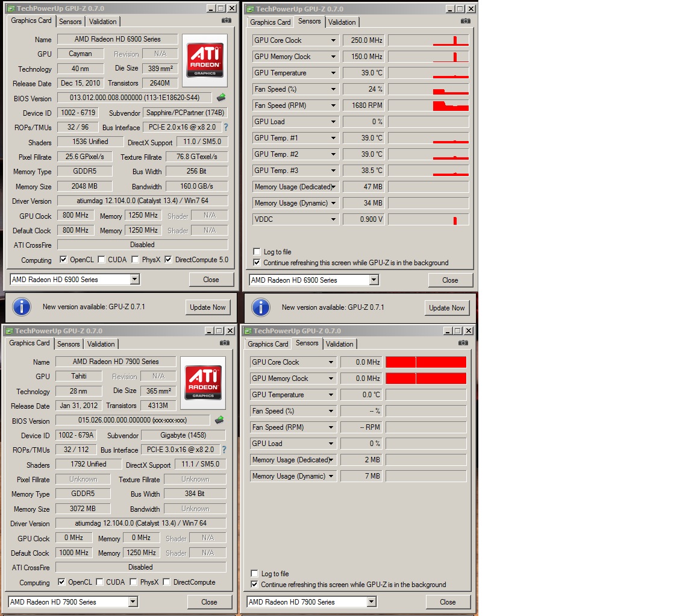The width and height of the screenshot is (694, 616).
Task: Click GPU-Z title bar icon of HD 7900 sensors window
Action: [x=248, y=331]
